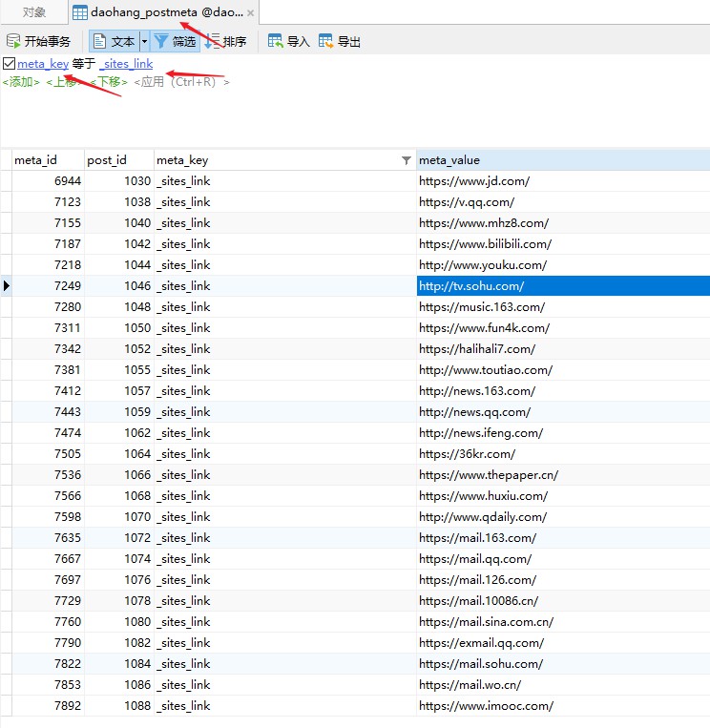Click the filter funnel in meta_key header

coord(407,160)
